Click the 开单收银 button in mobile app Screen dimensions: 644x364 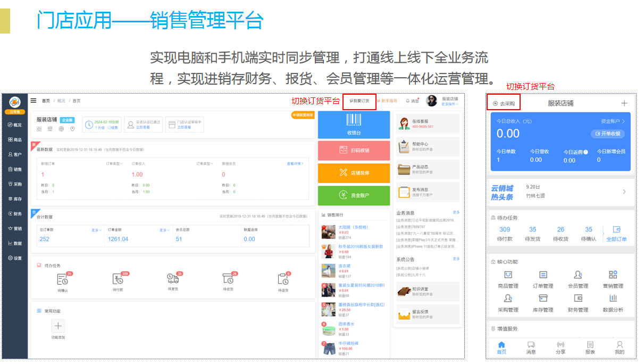pos(608,134)
